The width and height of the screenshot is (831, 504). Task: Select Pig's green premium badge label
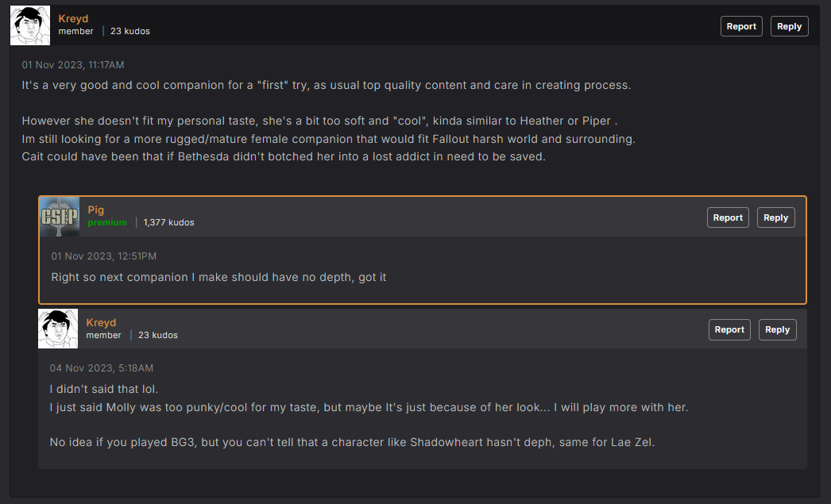(x=107, y=222)
